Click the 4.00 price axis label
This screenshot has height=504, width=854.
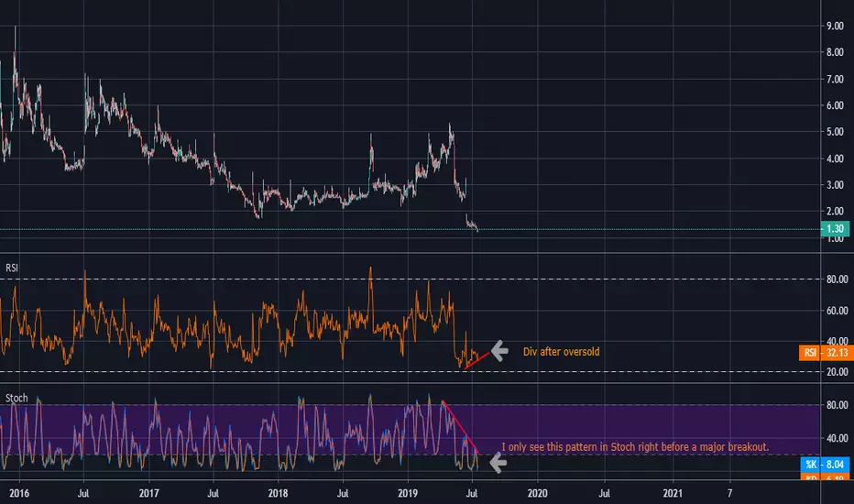pos(835,159)
